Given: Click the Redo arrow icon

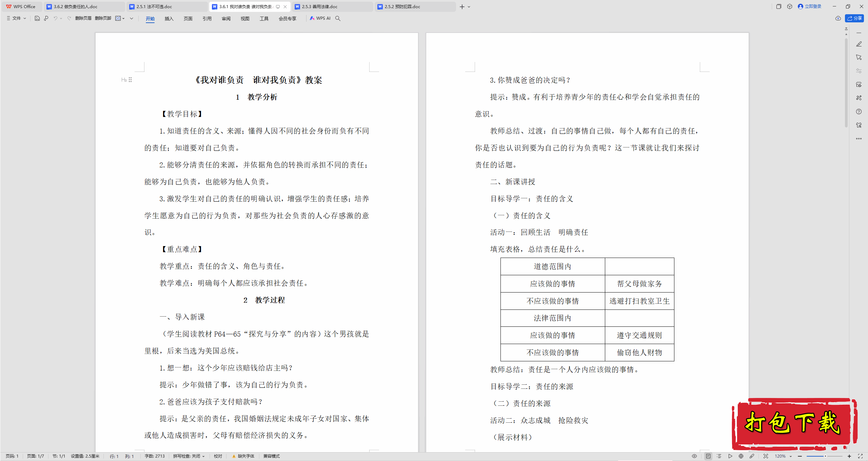Looking at the screenshot, I should [69, 18].
